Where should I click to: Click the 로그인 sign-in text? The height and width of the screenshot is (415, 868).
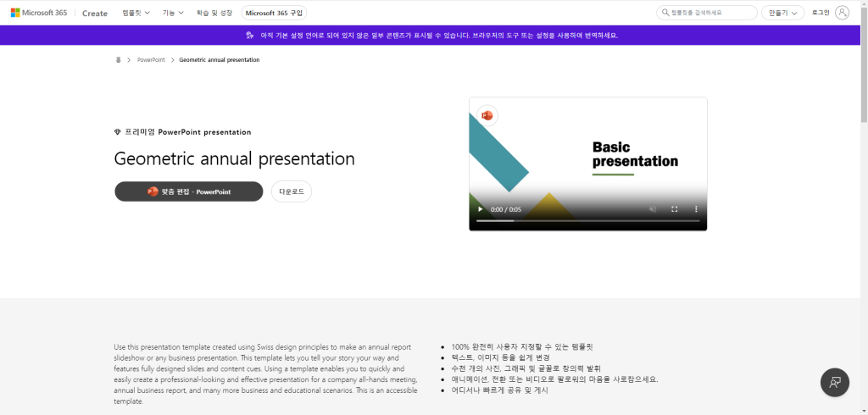(821, 13)
